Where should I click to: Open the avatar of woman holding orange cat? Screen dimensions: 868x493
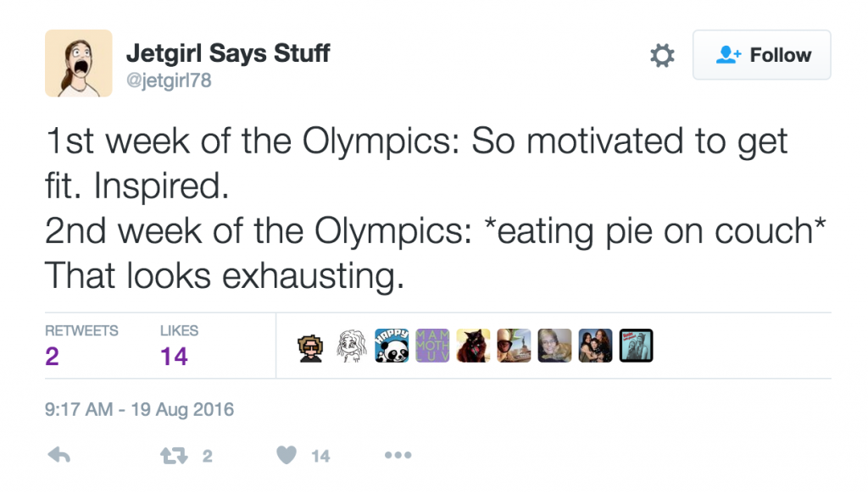554,346
